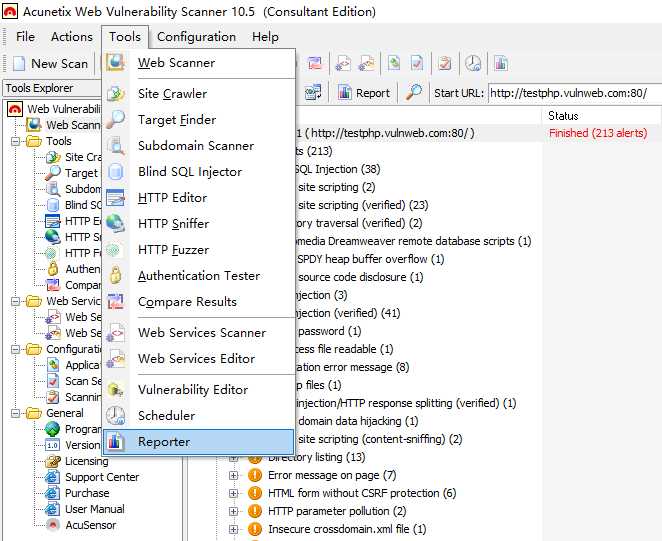Click the green Application Settings toolbar icon
The image size is (662, 541).
click(394, 63)
